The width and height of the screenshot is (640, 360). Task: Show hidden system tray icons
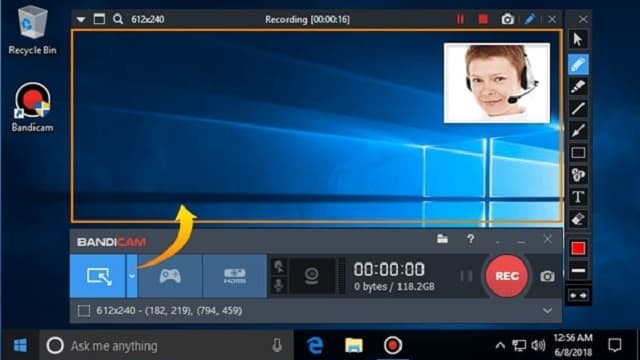click(x=500, y=346)
